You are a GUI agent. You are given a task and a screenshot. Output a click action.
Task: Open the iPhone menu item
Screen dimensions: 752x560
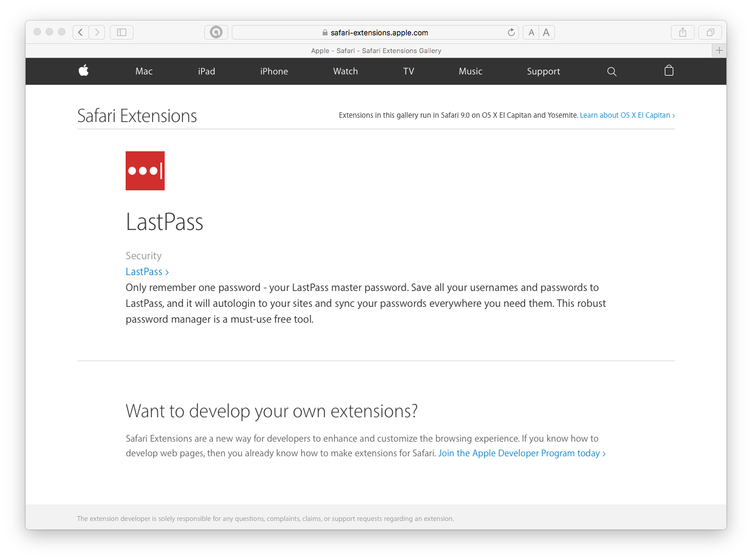click(x=274, y=71)
